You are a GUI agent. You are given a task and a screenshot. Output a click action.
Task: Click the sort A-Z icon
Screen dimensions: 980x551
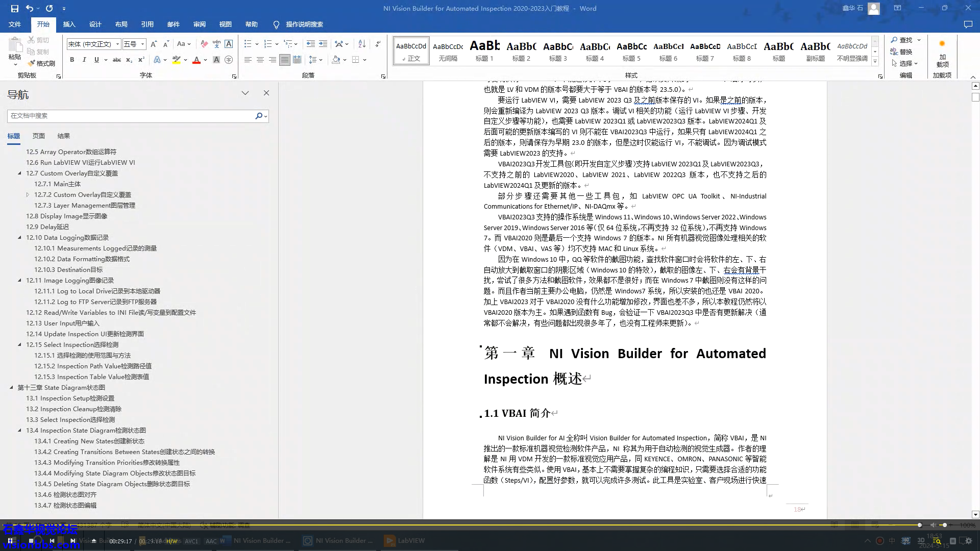pyautogui.click(x=362, y=44)
